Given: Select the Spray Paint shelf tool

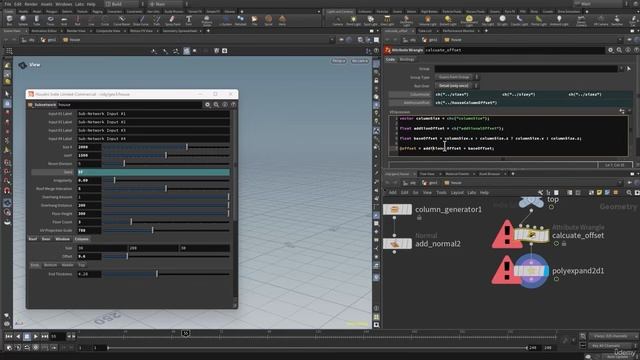Looking at the screenshot, I should [172, 20].
